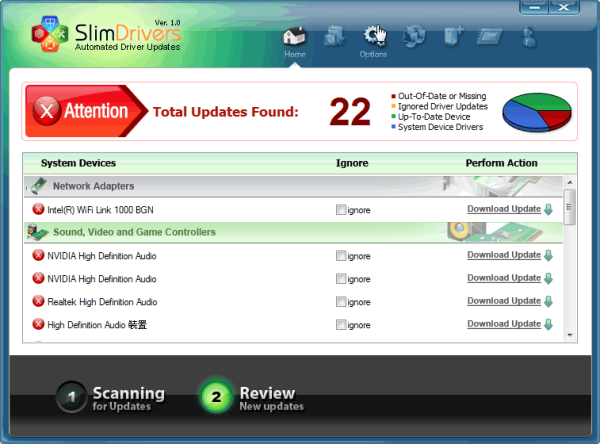Viewport: 600px width, 444px height.
Task: Click the Network Adapters card icon
Action: [38, 186]
